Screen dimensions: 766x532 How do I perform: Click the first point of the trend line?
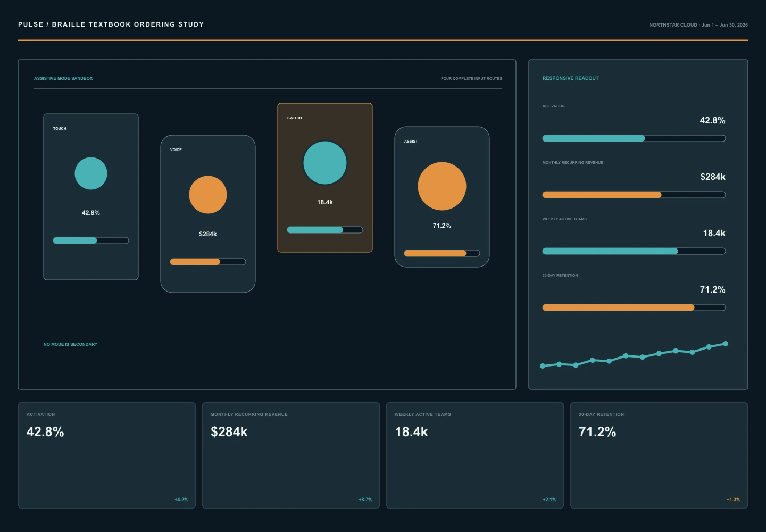pos(543,366)
